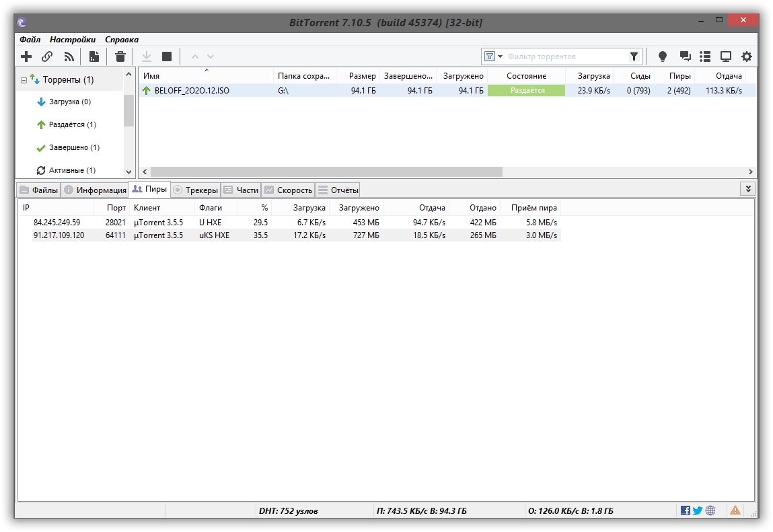This screenshot has height=532, width=773.
Task: Click the Add Torrent plus icon
Action: 26,56
